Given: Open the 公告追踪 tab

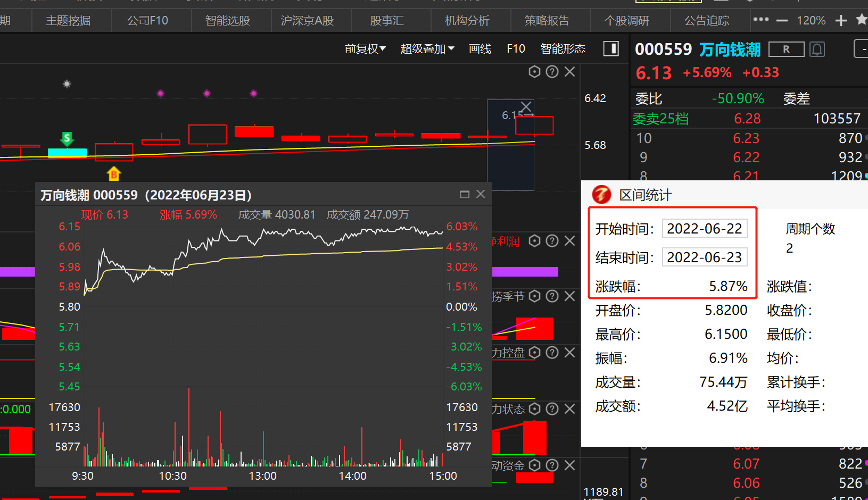Looking at the screenshot, I should (707, 21).
